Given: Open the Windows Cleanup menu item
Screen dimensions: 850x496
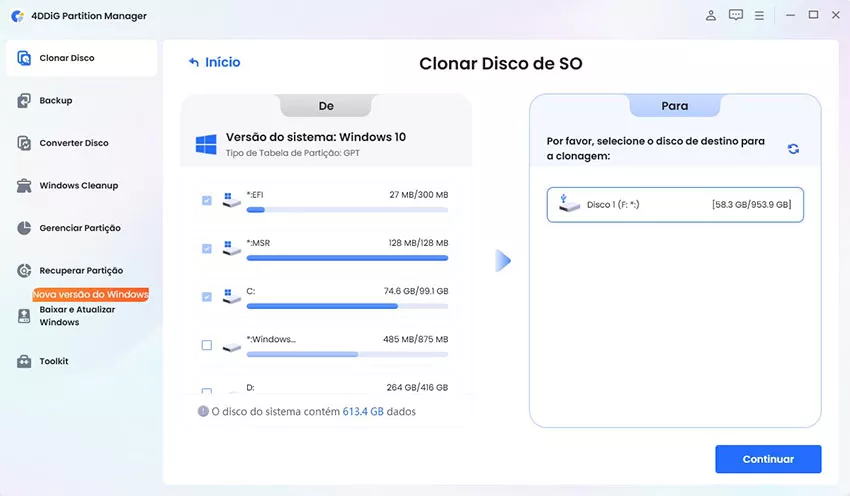Looking at the screenshot, I should click(81, 185).
